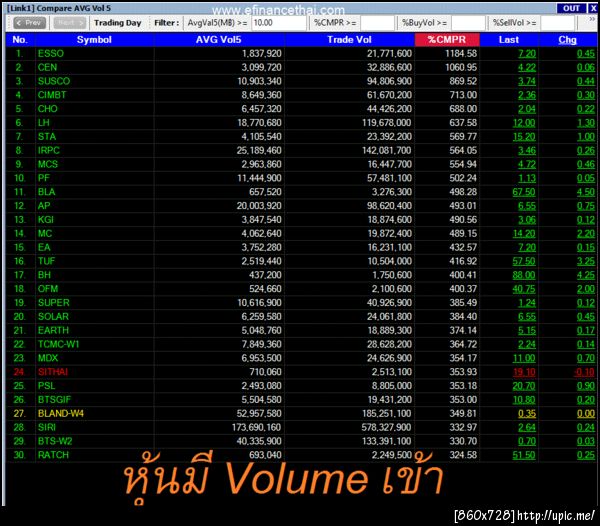
Task: Click BLA last price 67.50 link
Action: click(524, 192)
